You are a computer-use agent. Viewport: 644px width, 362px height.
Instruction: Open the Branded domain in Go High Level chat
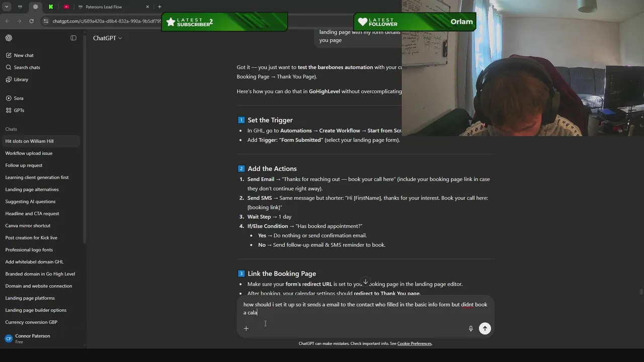pyautogui.click(x=40, y=274)
